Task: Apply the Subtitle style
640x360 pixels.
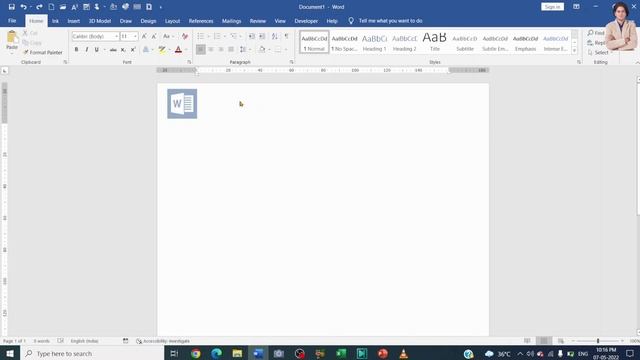Action: click(x=465, y=42)
